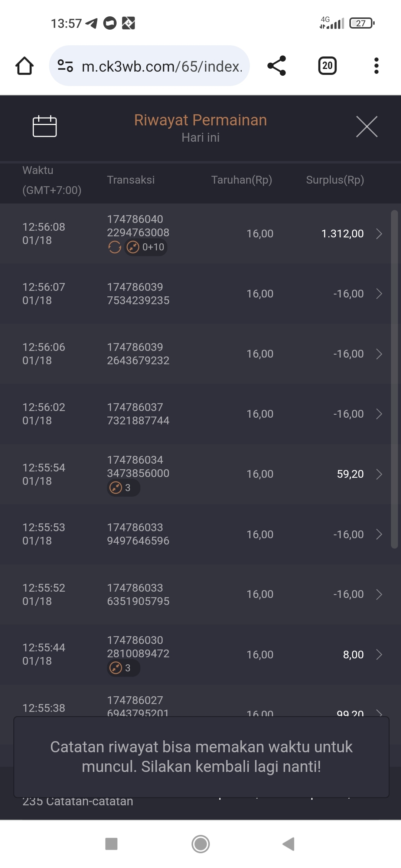Tap the badge labeled 3 on 12:55:54 row
This screenshot has width=401, height=868.
[123, 487]
